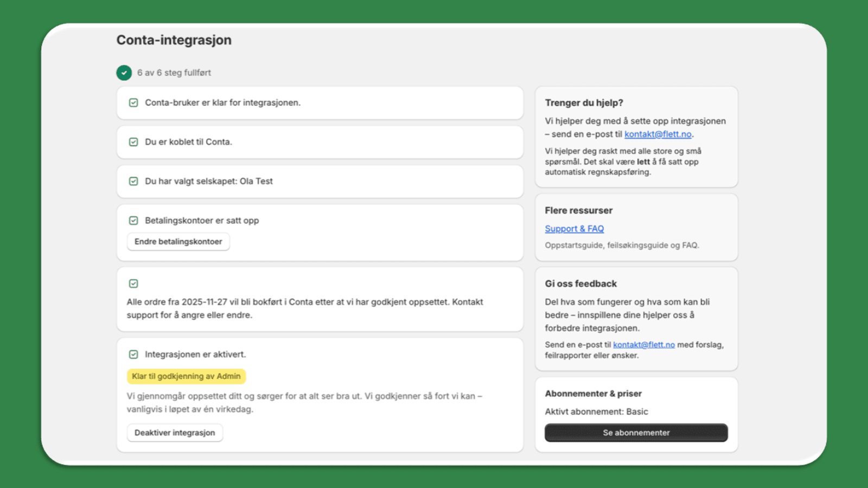Image resolution: width=868 pixels, height=488 pixels.
Task: Open the Support & FAQ link
Action: (574, 228)
